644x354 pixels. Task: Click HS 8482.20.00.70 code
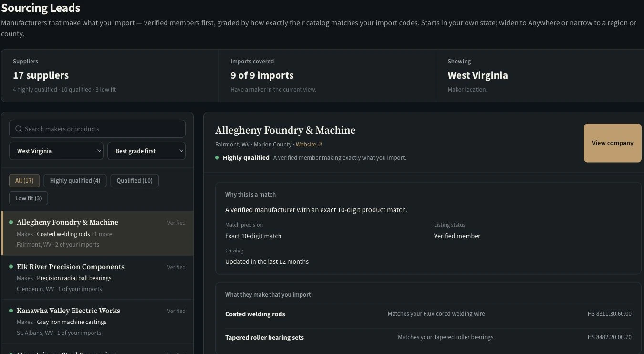pyautogui.click(x=610, y=337)
